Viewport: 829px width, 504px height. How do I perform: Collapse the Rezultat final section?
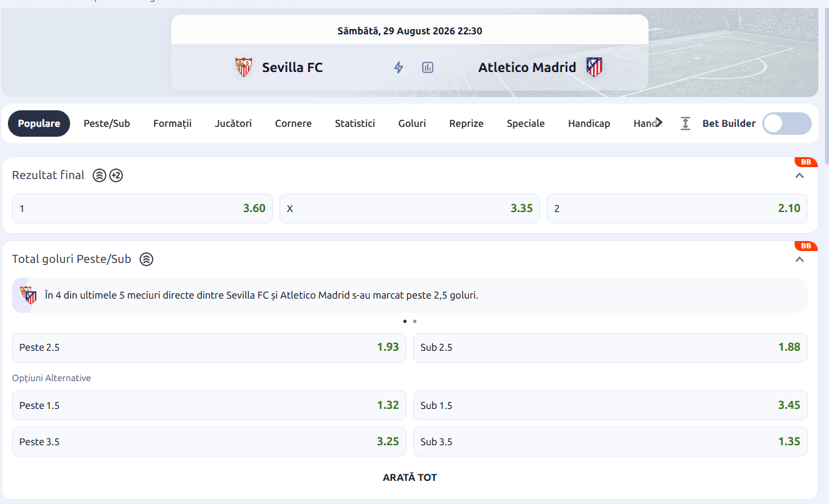pyautogui.click(x=799, y=176)
